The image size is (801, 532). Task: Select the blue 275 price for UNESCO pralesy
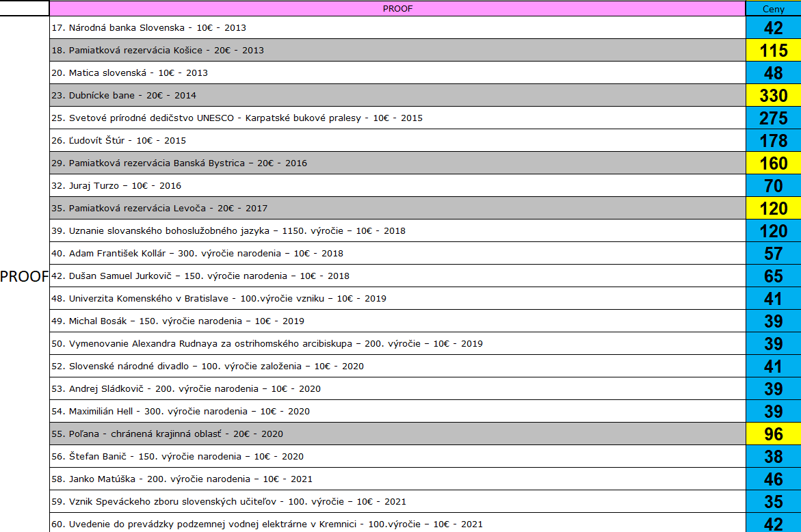[773, 118]
